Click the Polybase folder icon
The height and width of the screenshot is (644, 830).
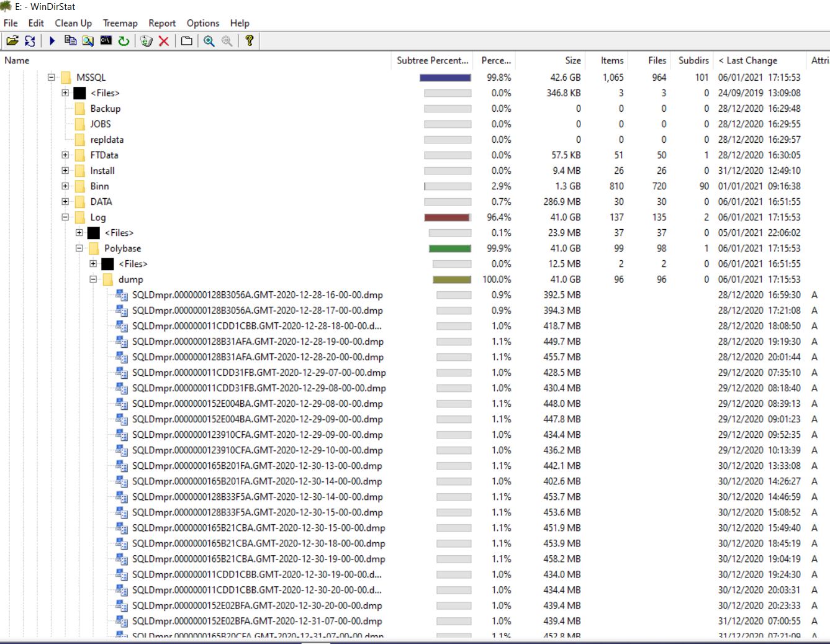[x=94, y=248]
